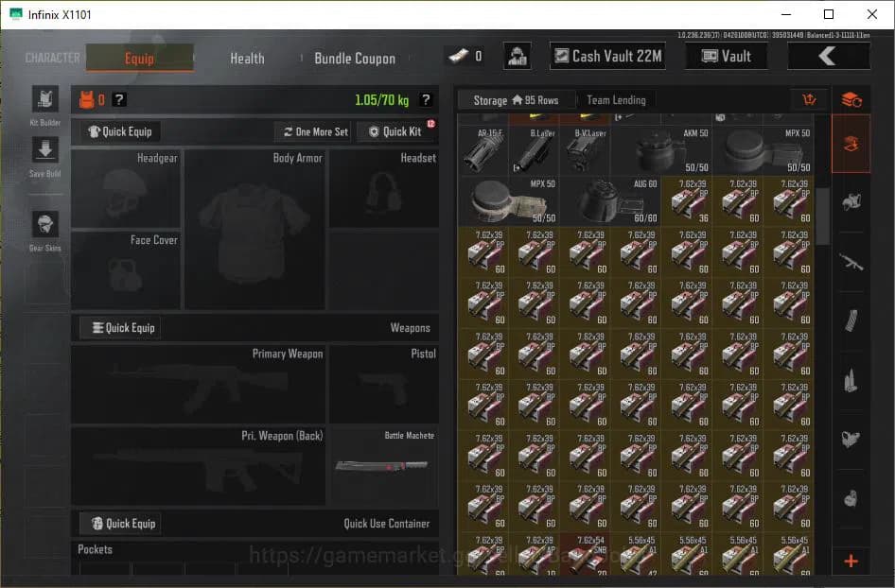Click the plus icon below the sidebar
Screen dimensions: 895x588
[851, 562]
